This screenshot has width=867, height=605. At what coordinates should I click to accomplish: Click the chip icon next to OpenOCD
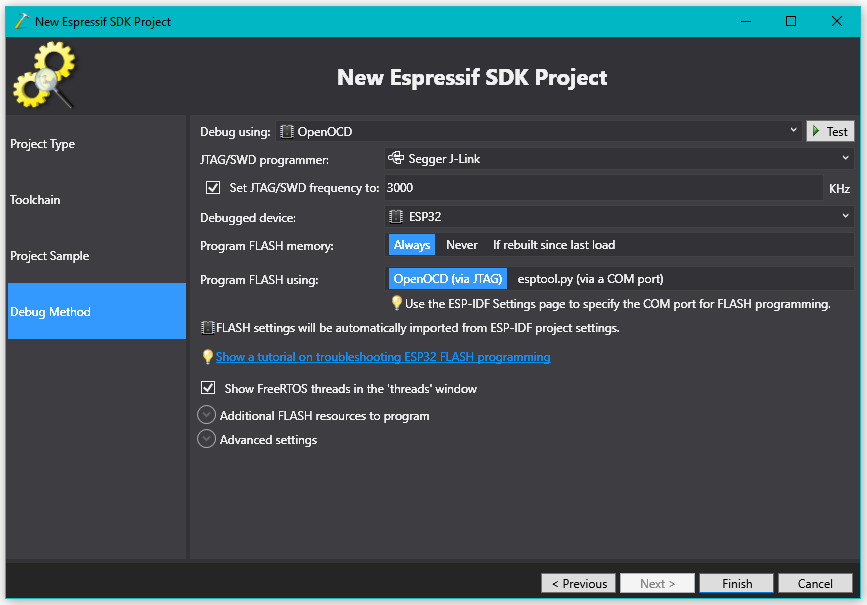click(x=286, y=132)
